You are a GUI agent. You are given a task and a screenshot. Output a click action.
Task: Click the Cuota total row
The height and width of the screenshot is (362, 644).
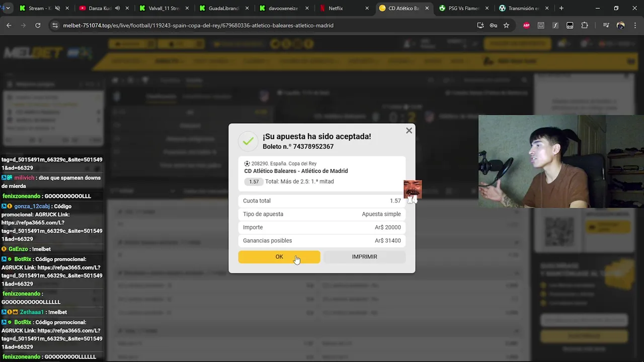[x=322, y=201]
